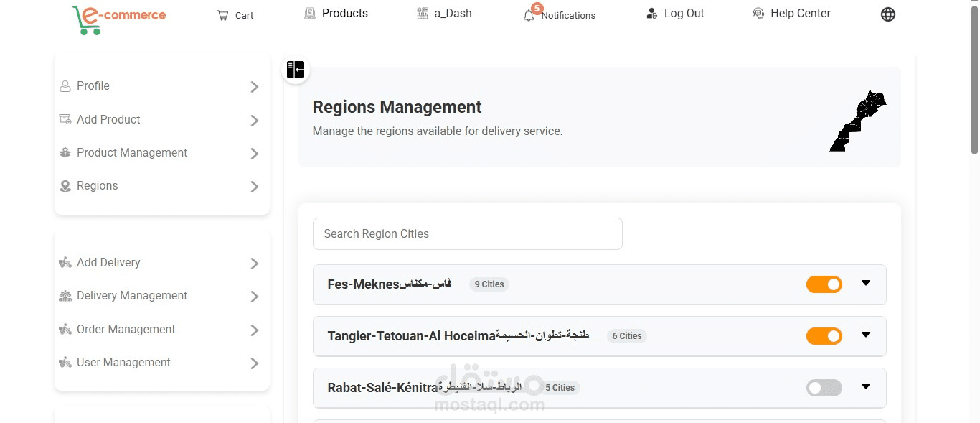The height and width of the screenshot is (423, 980).
Task: Open the shopping Cart icon
Action: (222, 15)
